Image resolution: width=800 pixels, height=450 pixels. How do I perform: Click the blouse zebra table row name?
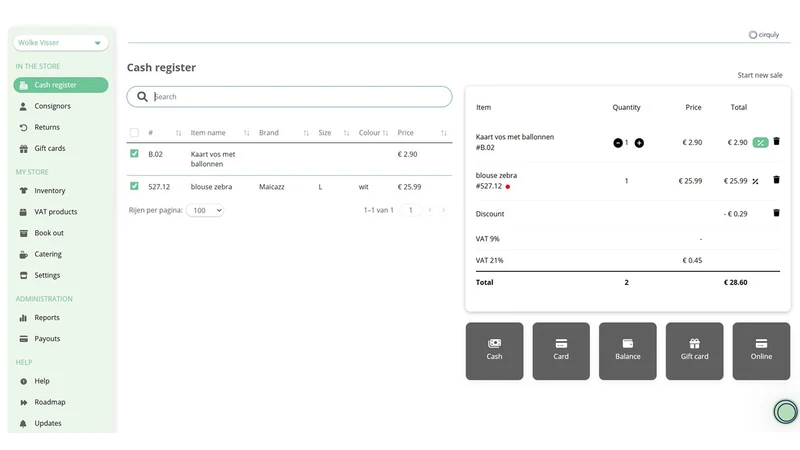click(211, 187)
